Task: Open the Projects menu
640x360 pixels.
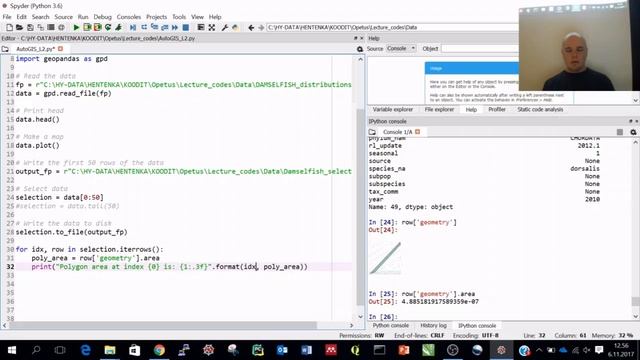Action: pos(156,17)
